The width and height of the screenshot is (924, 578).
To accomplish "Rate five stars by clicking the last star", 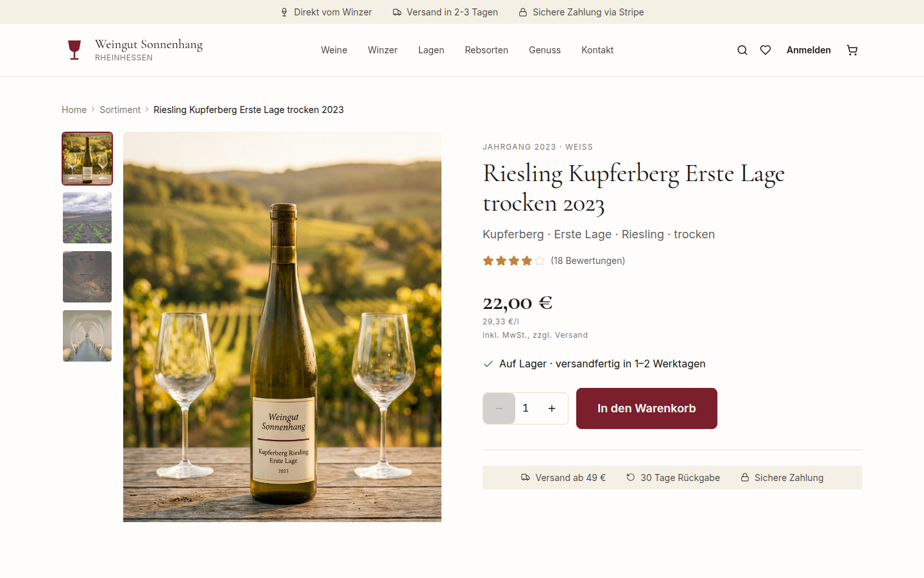I will [540, 261].
